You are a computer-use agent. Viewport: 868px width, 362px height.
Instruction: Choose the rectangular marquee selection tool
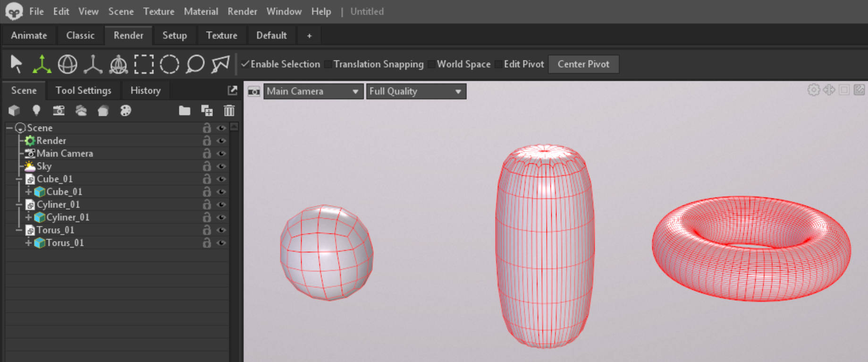tap(144, 64)
